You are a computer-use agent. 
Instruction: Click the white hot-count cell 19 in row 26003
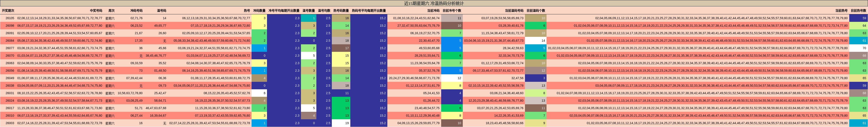click(341, 123)
